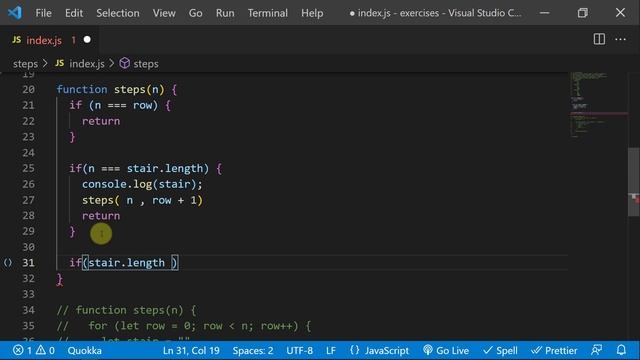The image size is (640, 360).
Task: Split the editor to the right
Action: coord(599,39)
